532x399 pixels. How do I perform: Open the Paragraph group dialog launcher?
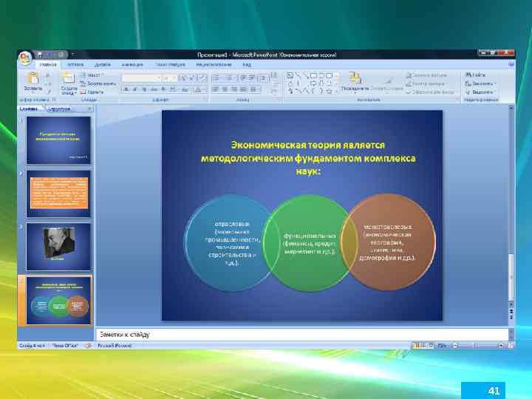[280, 100]
